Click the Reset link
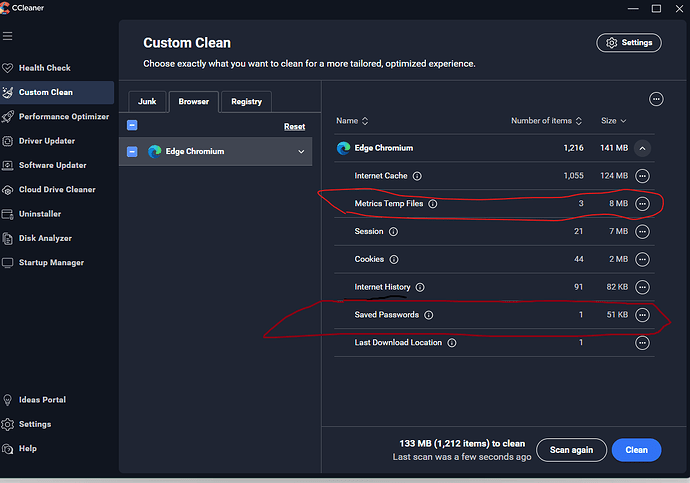The image size is (690, 483). (294, 127)
